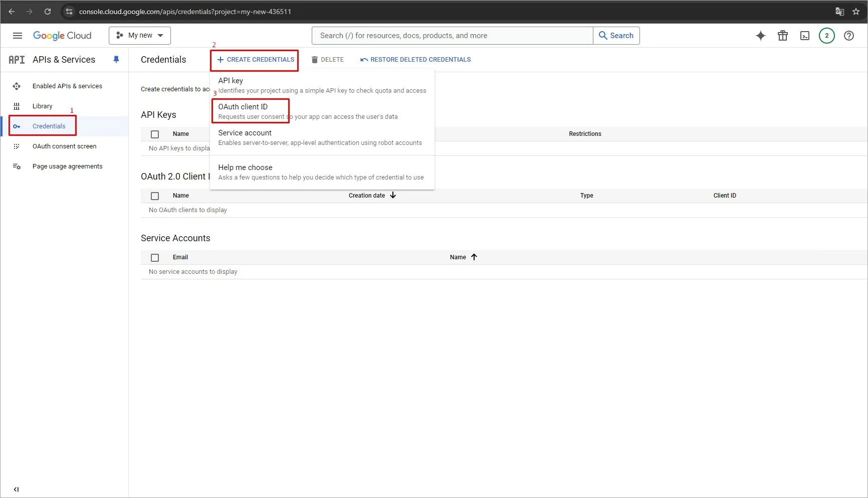Sort Service Accounts by Name ascending arrow
Viewport: 868px width, 498px height.
pos(474,257)
